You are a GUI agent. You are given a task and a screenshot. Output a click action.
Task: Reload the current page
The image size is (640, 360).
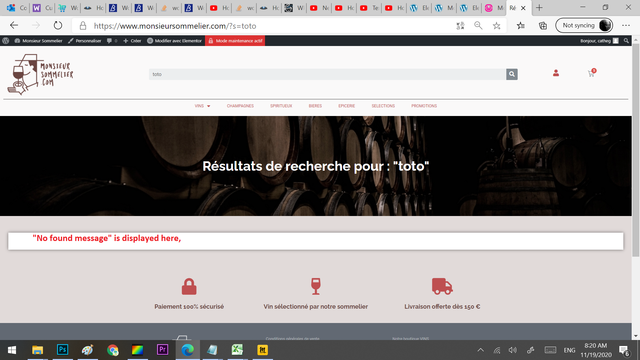tap(58, 26)
